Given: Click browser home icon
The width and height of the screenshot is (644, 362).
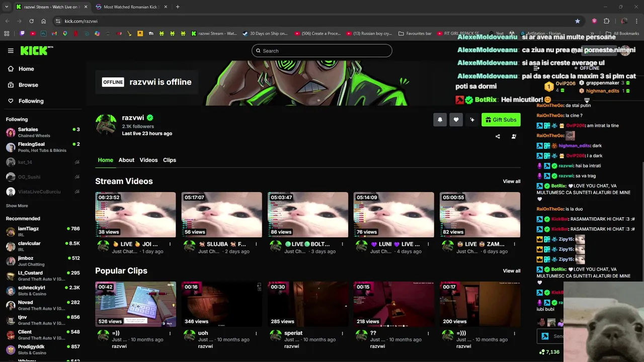Looking at the screenshot, I should [44, 21].
